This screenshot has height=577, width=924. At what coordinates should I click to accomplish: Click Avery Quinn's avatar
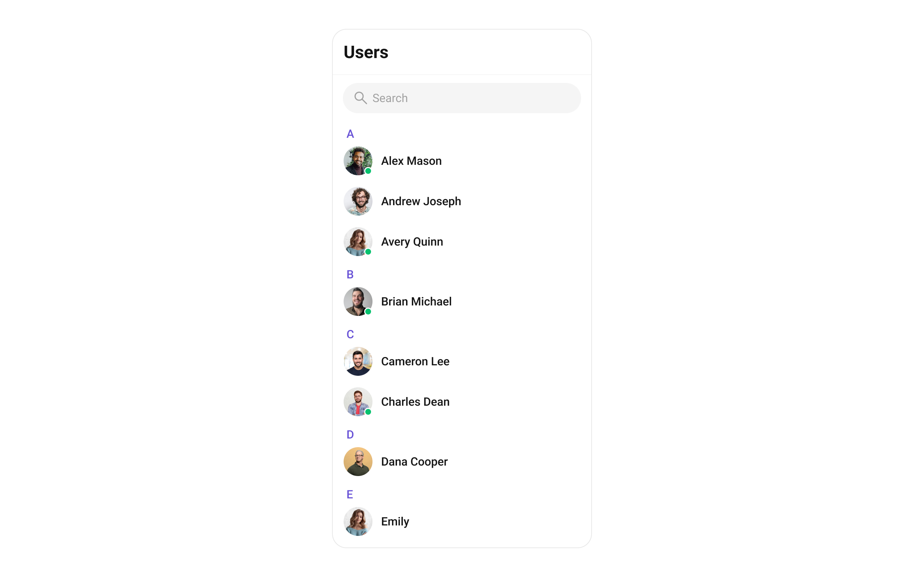point(358,242)
